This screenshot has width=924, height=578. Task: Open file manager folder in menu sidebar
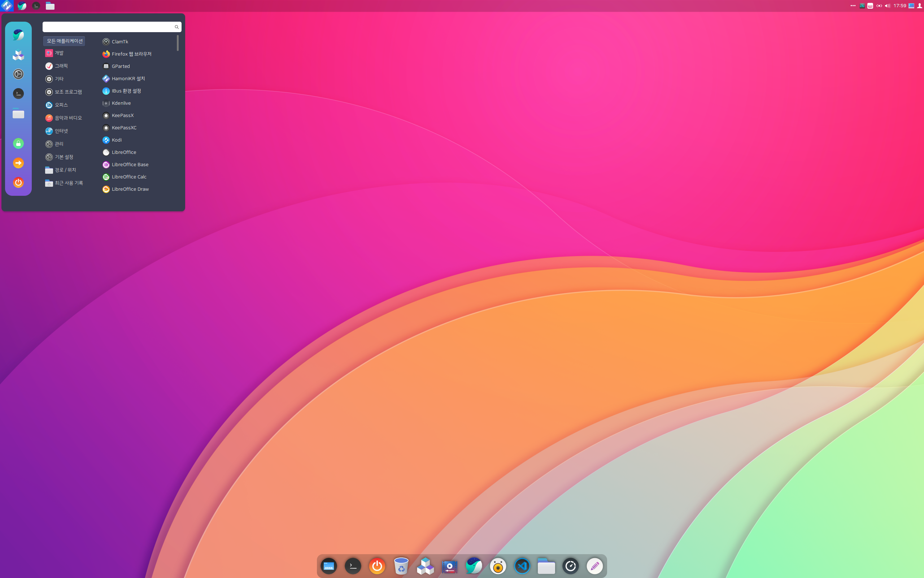point(18,114)
